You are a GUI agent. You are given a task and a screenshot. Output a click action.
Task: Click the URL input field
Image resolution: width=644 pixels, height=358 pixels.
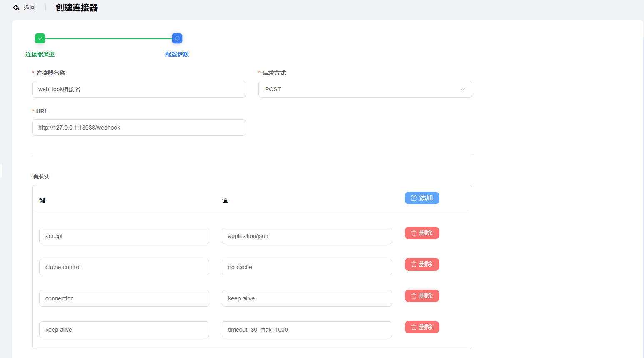139,128
